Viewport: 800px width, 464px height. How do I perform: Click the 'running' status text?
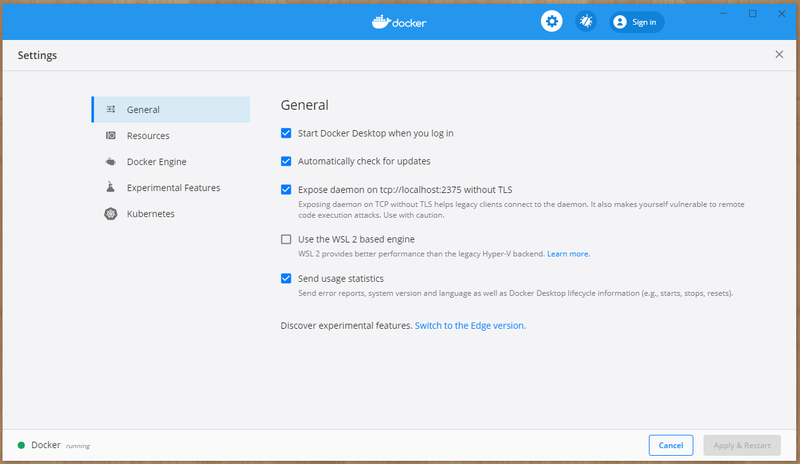(78, 446)
